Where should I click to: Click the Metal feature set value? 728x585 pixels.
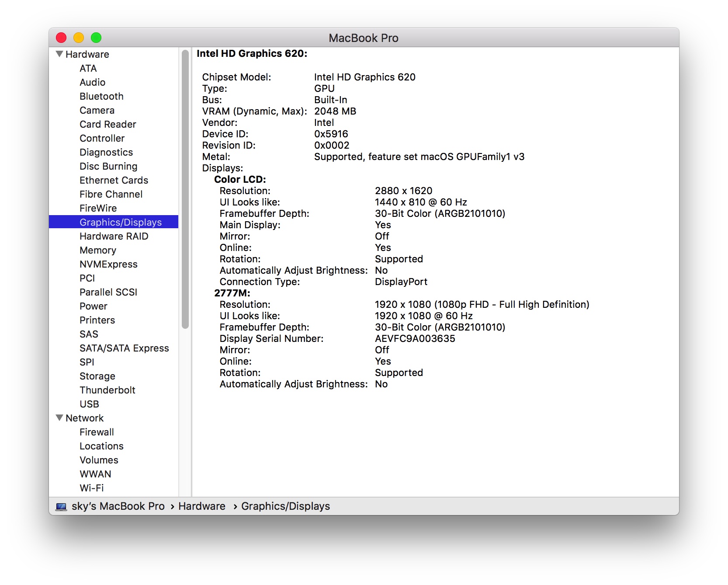pyautogui.click(x=419, y=157)
